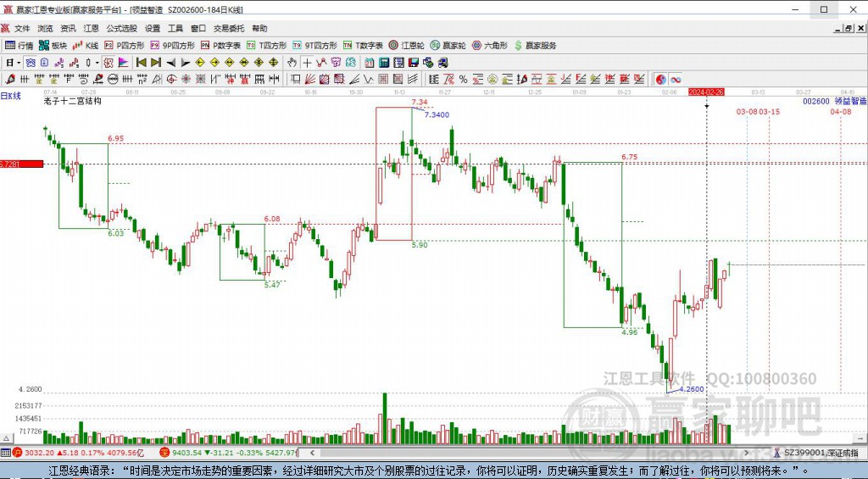Click the red price tag 6.7281

click(x=21, y=164)
